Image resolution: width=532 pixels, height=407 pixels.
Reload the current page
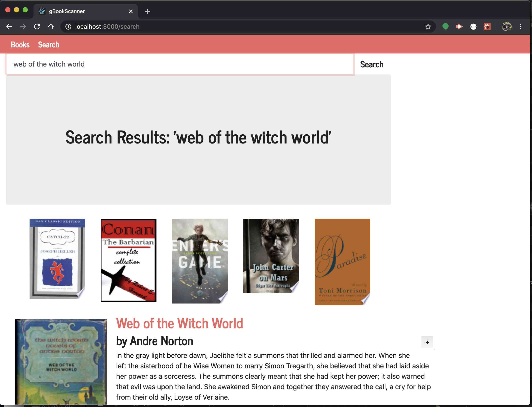click(37, 27)
